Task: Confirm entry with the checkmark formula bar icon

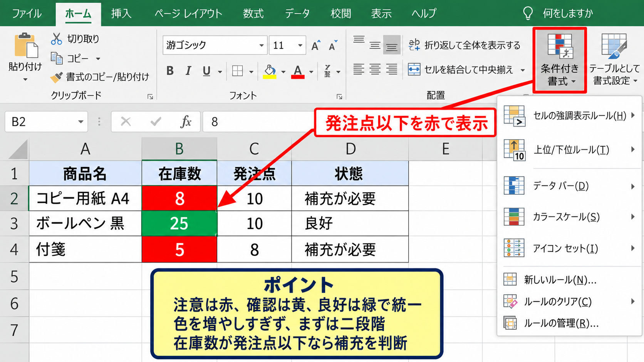Action: coord(156,122)
